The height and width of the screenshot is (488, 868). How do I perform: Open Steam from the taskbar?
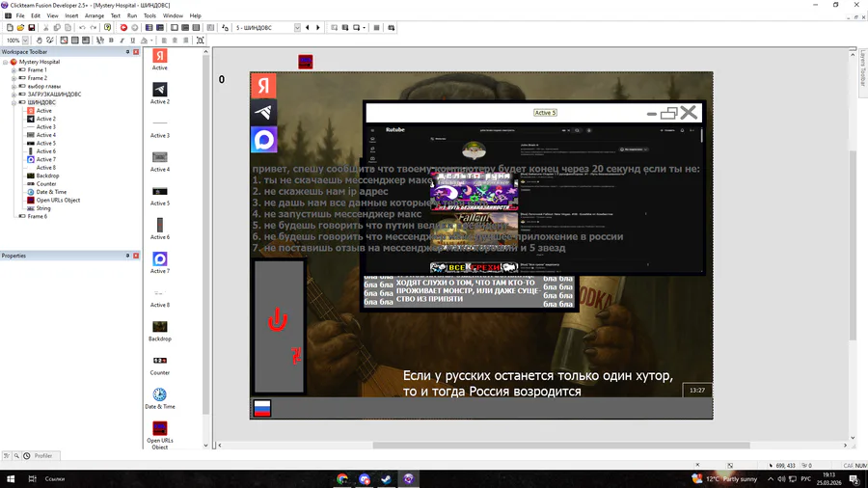pos(386,479)
